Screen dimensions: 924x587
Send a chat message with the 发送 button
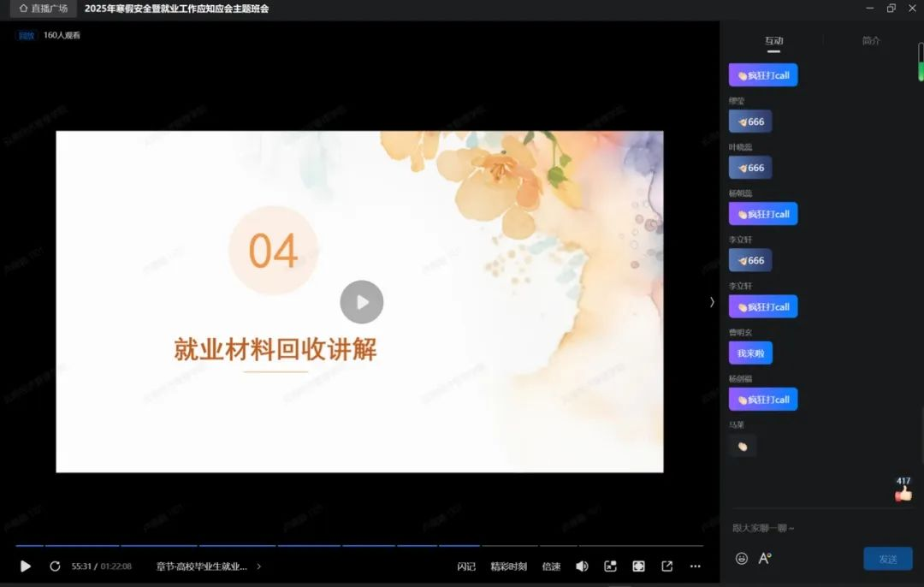888,558
